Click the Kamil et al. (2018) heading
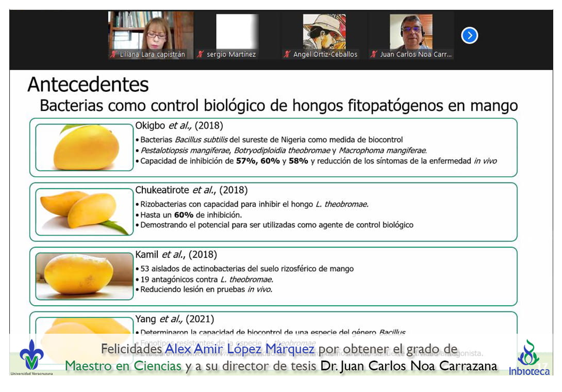Image resolution: width=562 pixels, height=392 pixels. pos(176,254)
